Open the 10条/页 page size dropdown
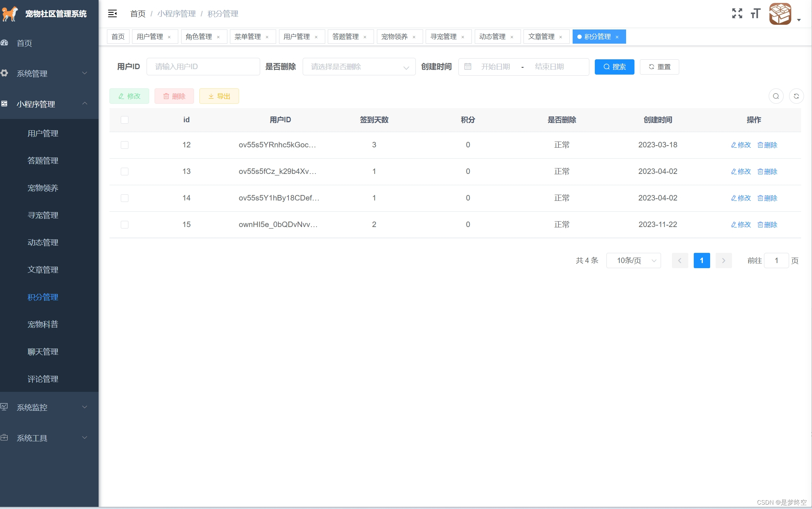812x509 pixels. pos(633,261)
